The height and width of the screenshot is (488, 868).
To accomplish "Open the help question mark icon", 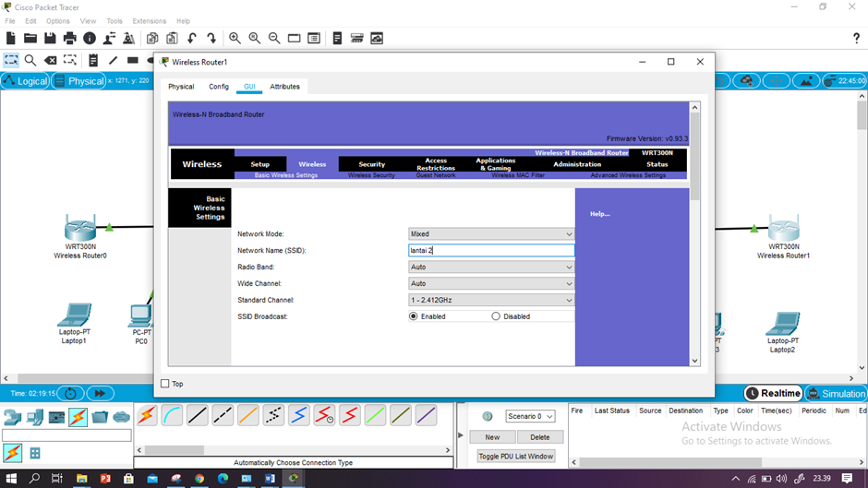I will pos(856,38).
